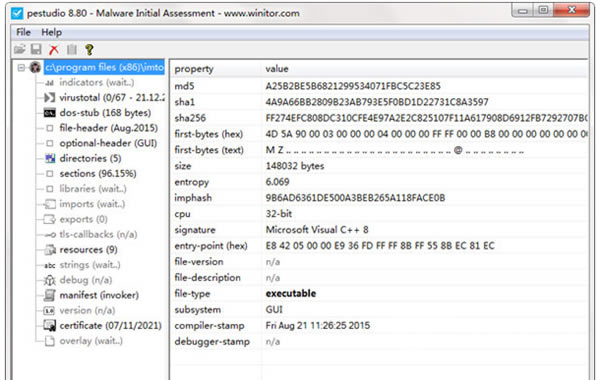This screenshot has width=600, height=380.
Task: Click the resources image icon
Action: point(50,250)
